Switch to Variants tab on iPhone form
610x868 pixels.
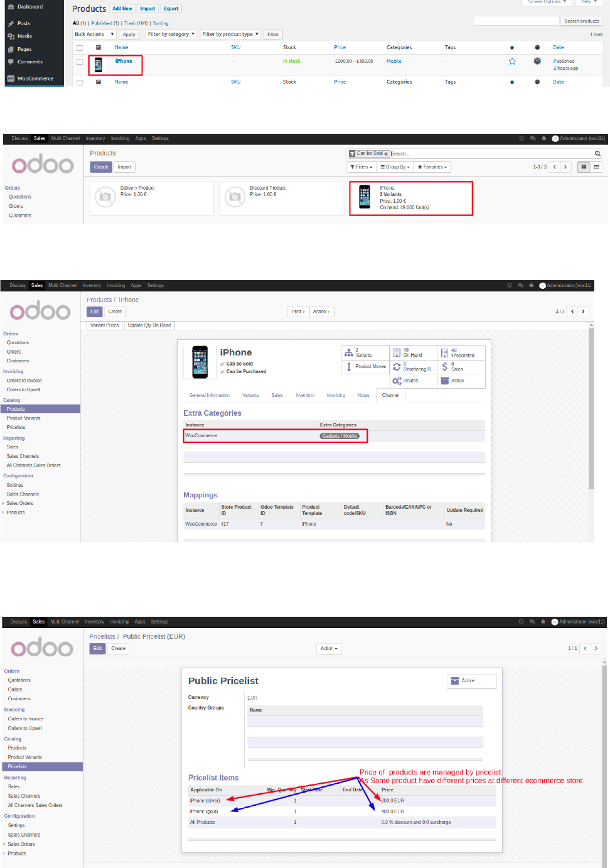250,395
